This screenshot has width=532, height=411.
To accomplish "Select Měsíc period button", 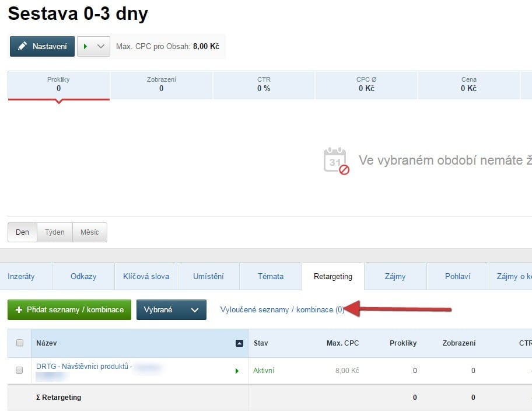I will pyautogui.click(x=89, y=232).
